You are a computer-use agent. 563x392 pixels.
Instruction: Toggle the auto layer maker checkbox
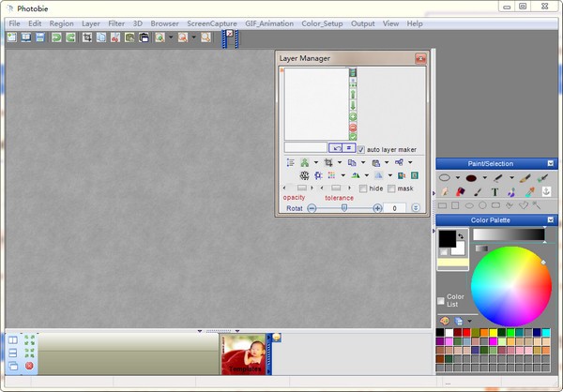coord(361,149)
